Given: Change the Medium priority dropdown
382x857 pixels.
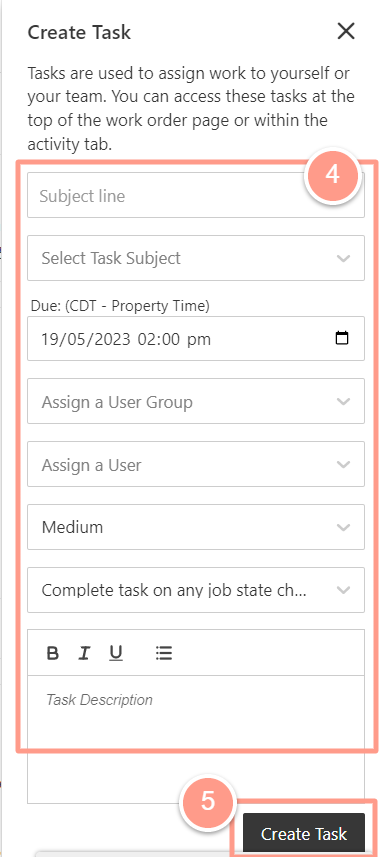Looking at the screenshot, I should (196, 527).
